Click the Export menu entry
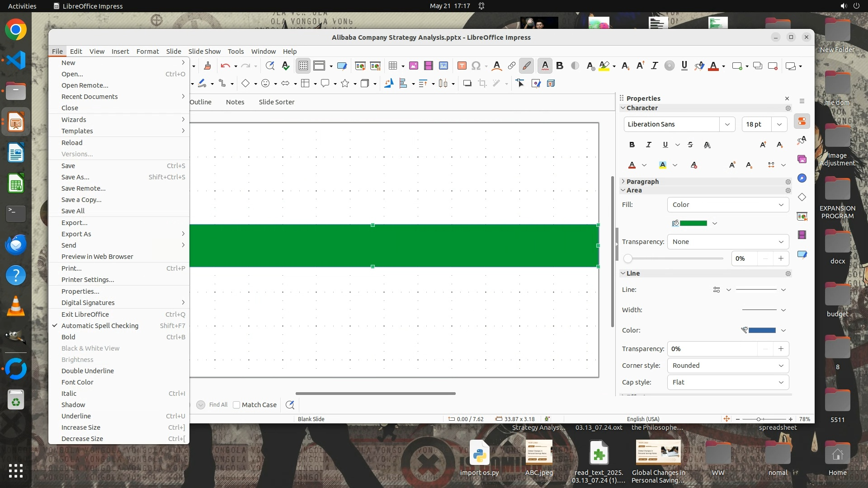868x488 pixels. click(x=74, y=223)
